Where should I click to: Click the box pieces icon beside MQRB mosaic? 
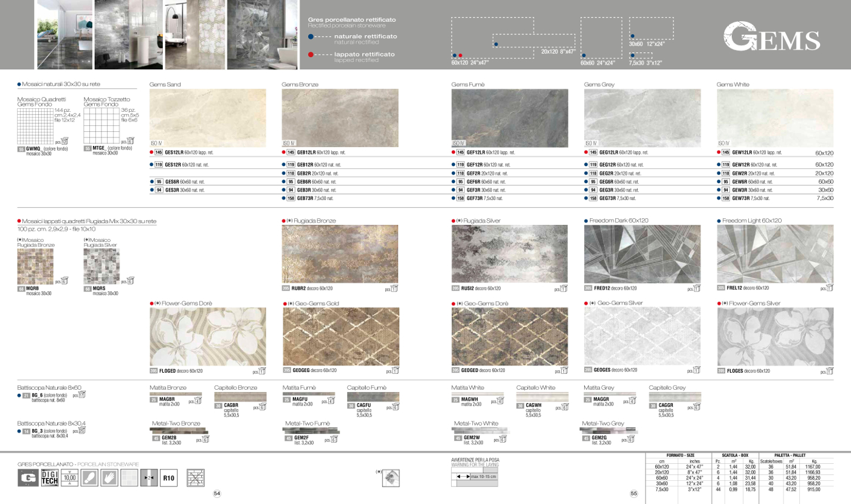tap(64, 281)
